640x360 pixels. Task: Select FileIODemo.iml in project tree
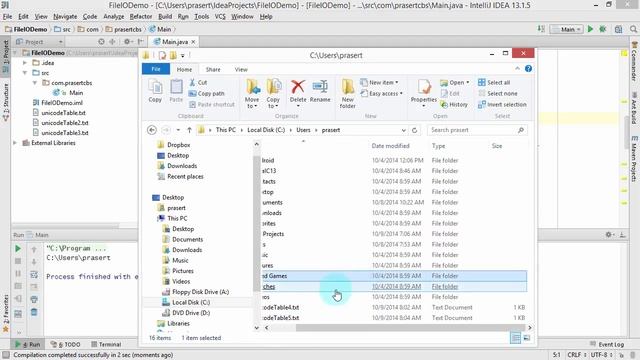(62, 103)
